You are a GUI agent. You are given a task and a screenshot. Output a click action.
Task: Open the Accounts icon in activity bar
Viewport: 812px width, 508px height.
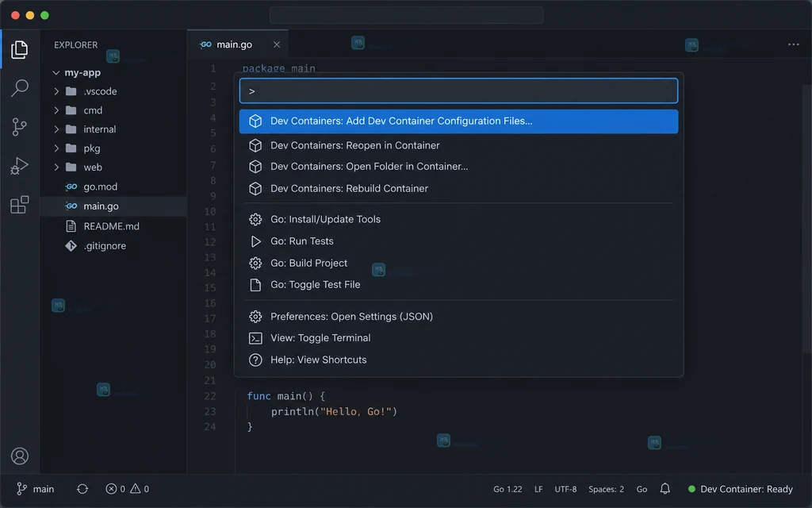click(20, 456)
